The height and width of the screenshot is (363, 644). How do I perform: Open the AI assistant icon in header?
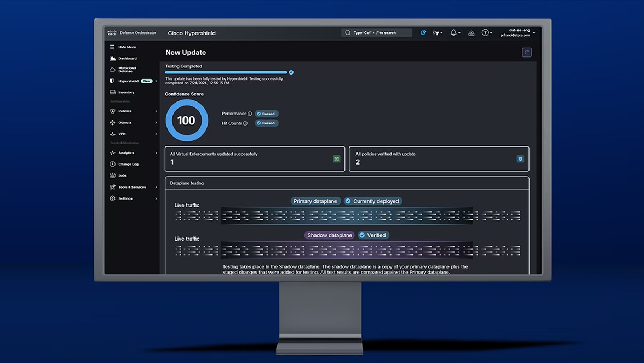tap(423, 32)
